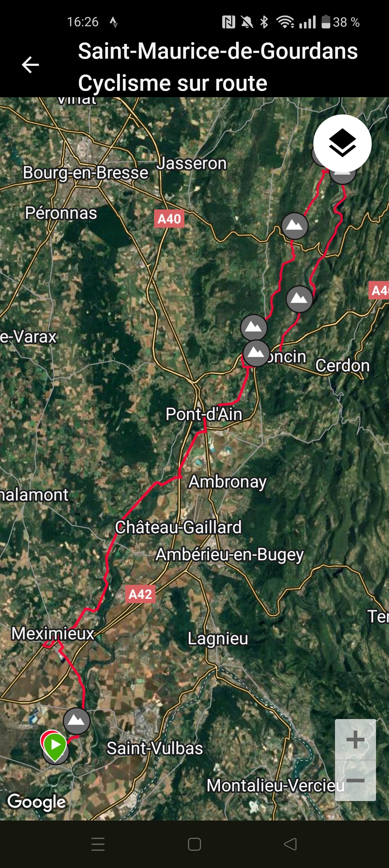The image size is (389, 868).
Task: Zoom in with the plus button
Action: 356,740
